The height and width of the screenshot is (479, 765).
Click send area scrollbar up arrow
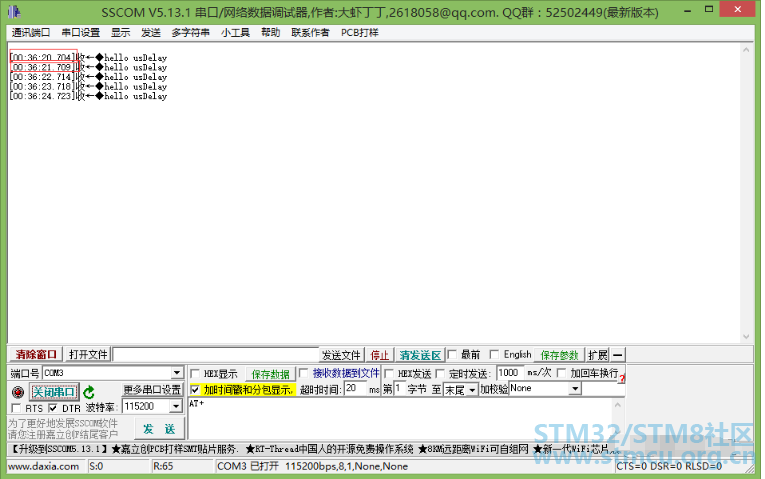[618, 405]
